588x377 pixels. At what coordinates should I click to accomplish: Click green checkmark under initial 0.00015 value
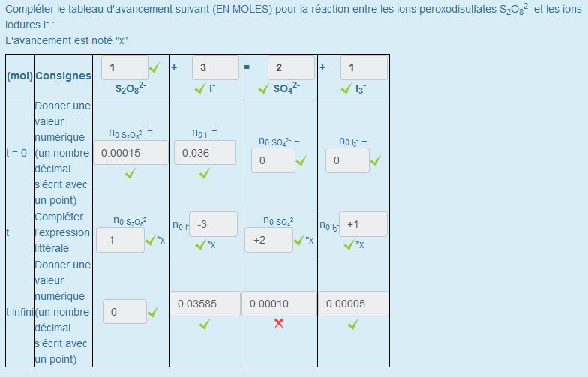click(130, 174)
